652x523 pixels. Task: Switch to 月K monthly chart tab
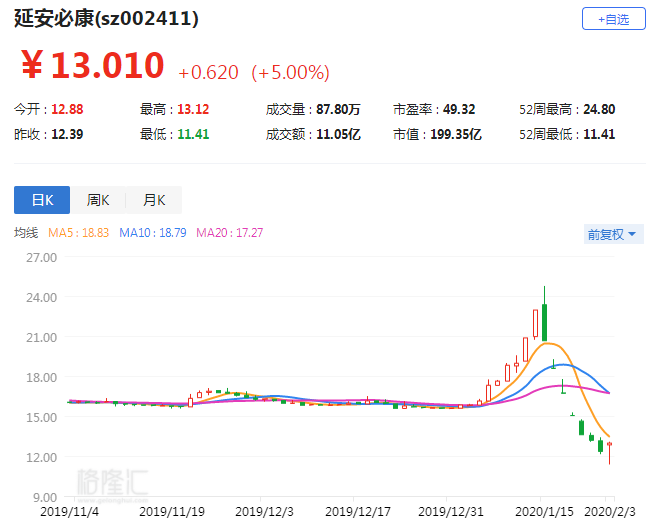tap(154, 200)
